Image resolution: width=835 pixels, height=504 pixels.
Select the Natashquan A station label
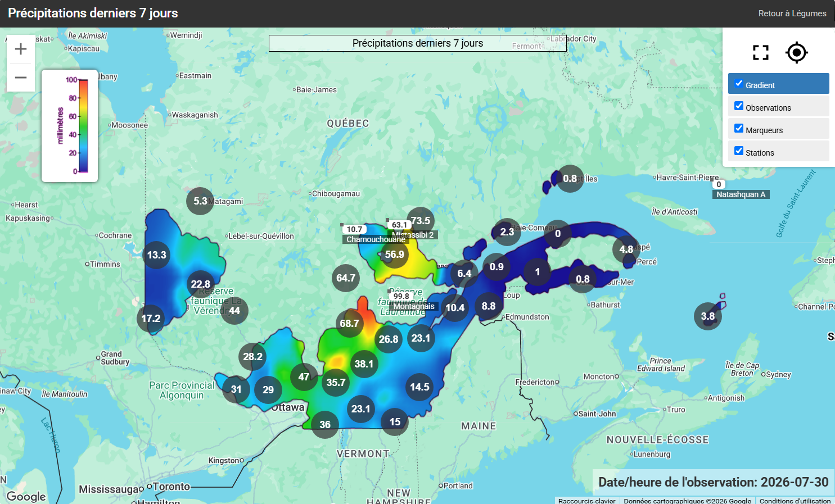point(741,194)
